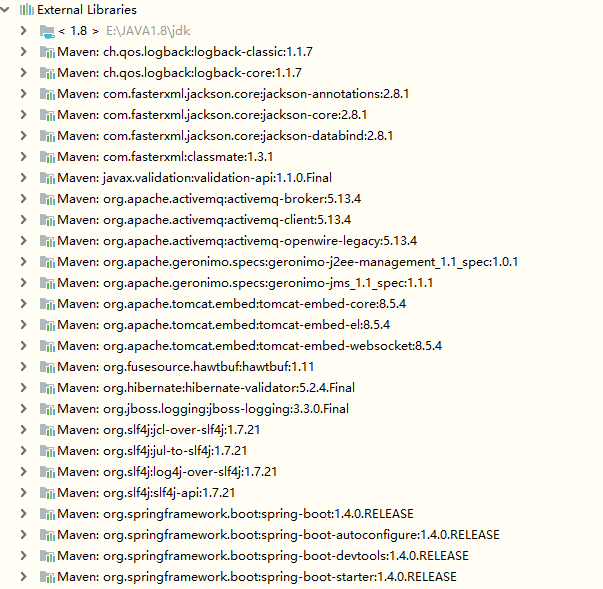Viewport: 603px width, 589px height.
Task: Expand spring-boot-devtools:1.4.0.RELEASE library
Action: click(x=23, y=555)
